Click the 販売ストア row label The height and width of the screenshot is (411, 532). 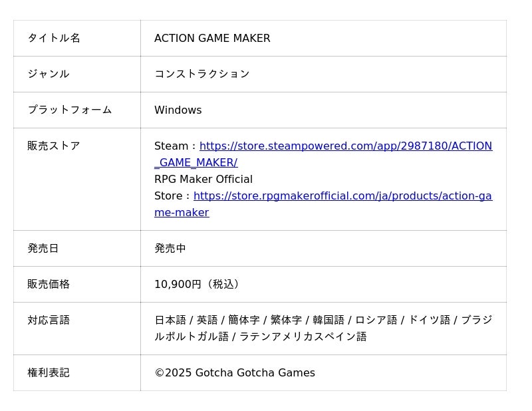(54, 146)
